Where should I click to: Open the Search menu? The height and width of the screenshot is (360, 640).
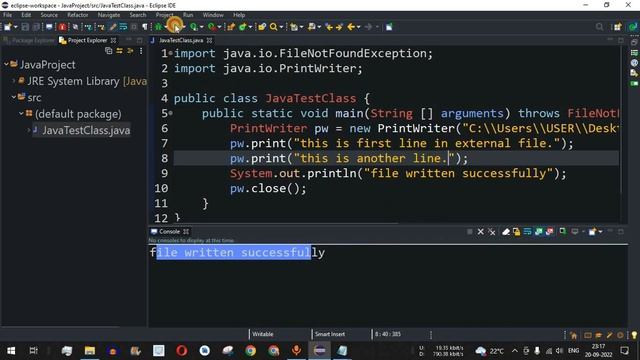coord(138,15)
